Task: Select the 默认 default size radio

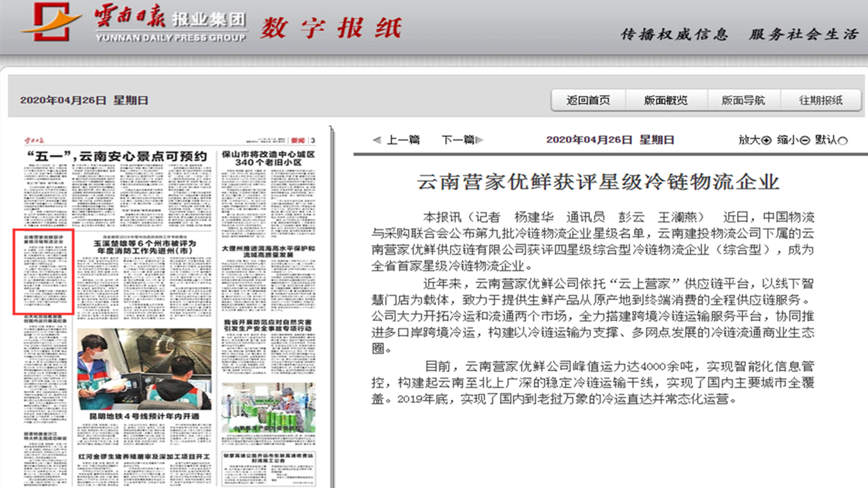Action: click(843, 141)
